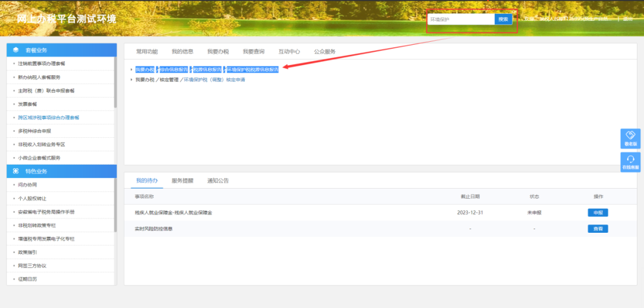Open the 公众服务 tab
Image resolution: width=644 pixels, height=308 pixels.
click(x=325, y=51)
